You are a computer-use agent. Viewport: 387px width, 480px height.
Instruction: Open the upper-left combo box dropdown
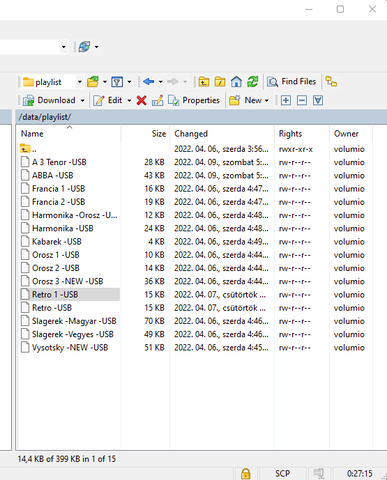pyautogui.click(x=64, y=47)
